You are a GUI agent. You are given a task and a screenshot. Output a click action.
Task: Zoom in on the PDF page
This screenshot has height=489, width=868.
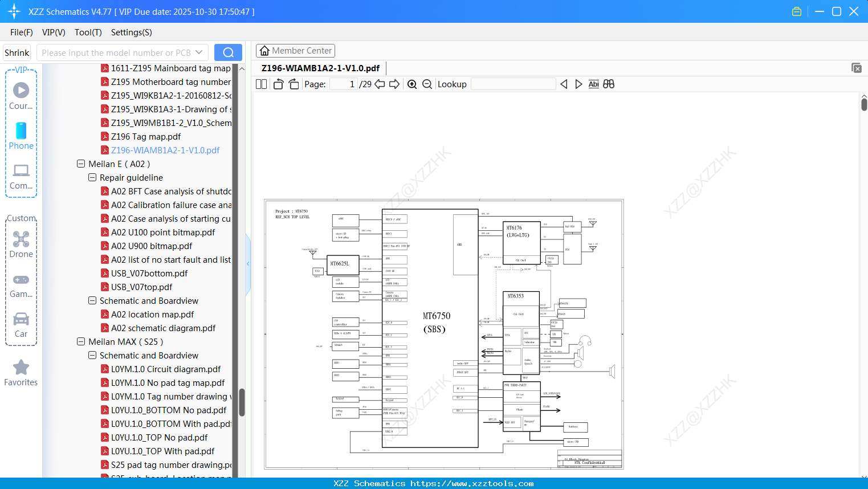[x=412, y=84]
